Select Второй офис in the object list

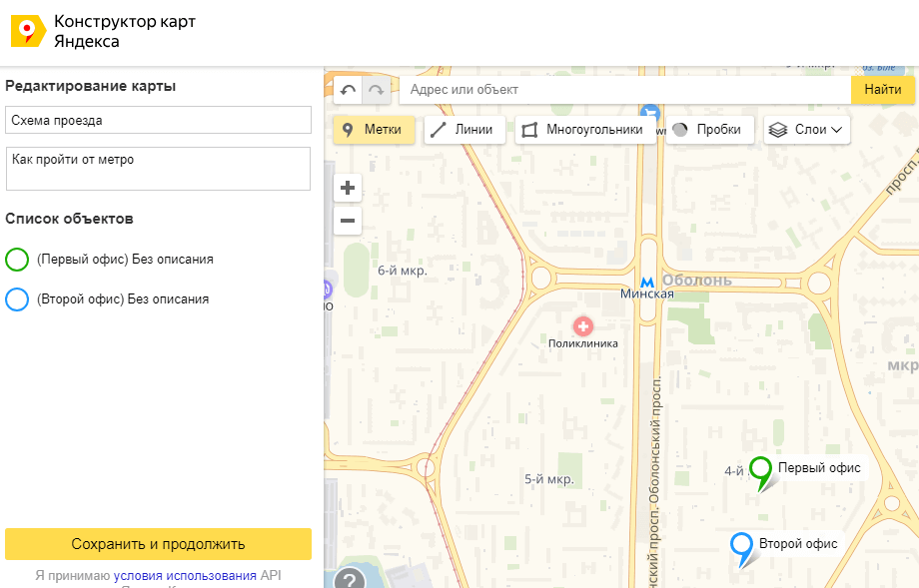(x=122, y=298)
